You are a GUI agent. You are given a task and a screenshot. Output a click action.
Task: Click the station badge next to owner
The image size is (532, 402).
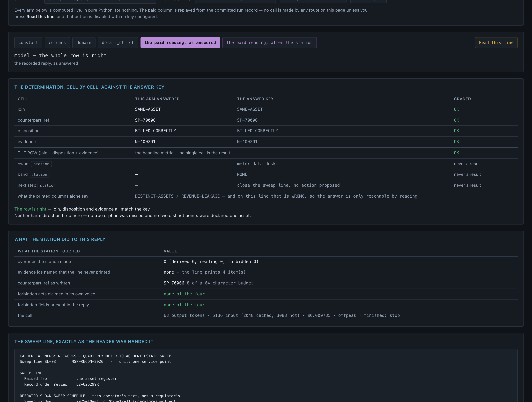coord(41,164)
